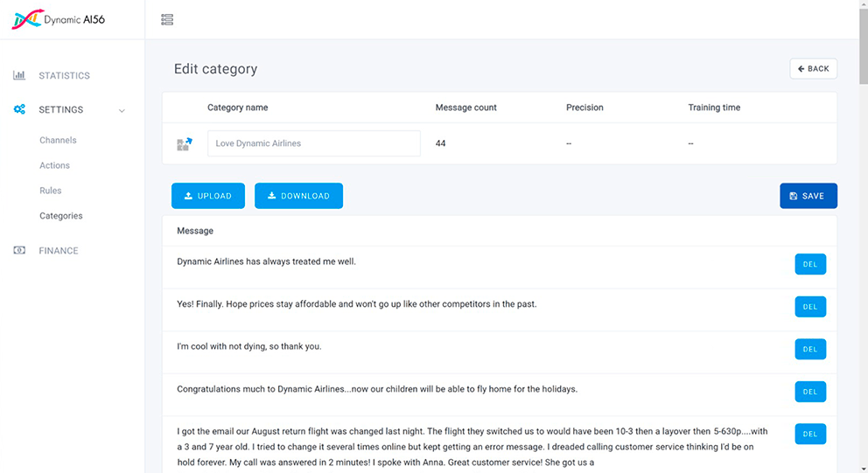Click the Upload button
Image resolution: width=868 pixels, height=473 pixels.
[x=208, y=196]
